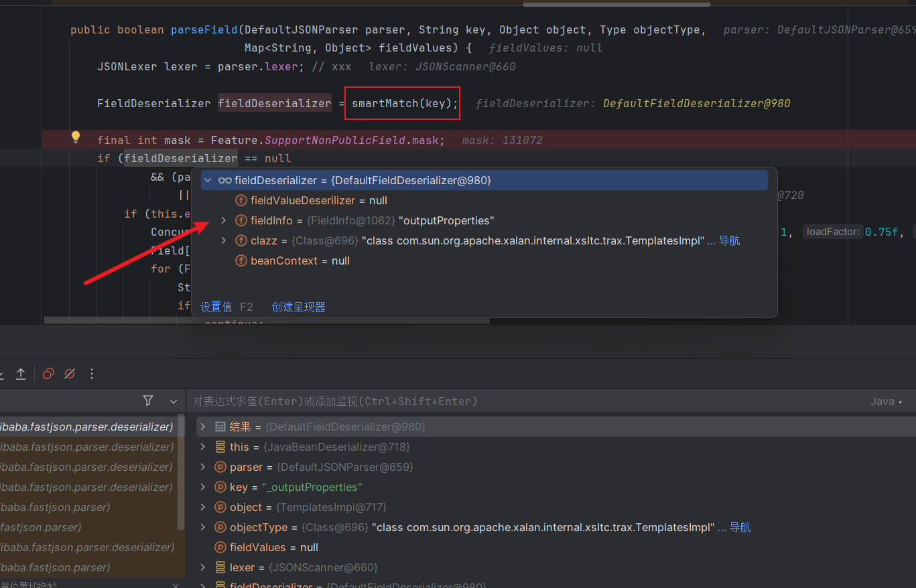Select the highlighted top stack frame
The image size is (916, 588).
[88, 427]
